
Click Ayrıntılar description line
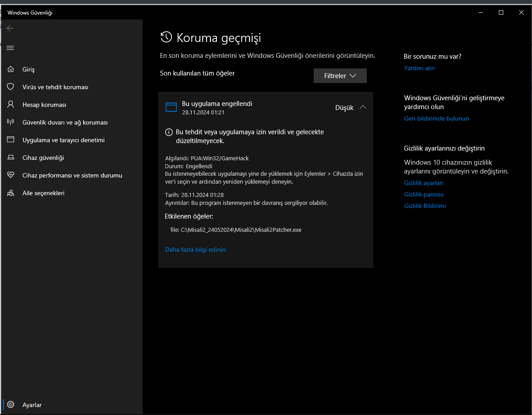pyautogui.click(x=247, y=203)
